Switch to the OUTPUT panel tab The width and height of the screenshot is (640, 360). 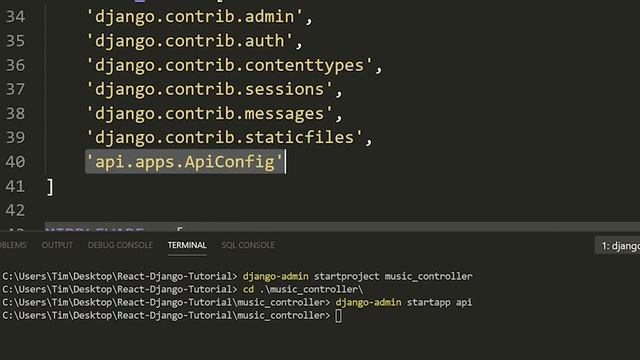click(x=57, y=245)
